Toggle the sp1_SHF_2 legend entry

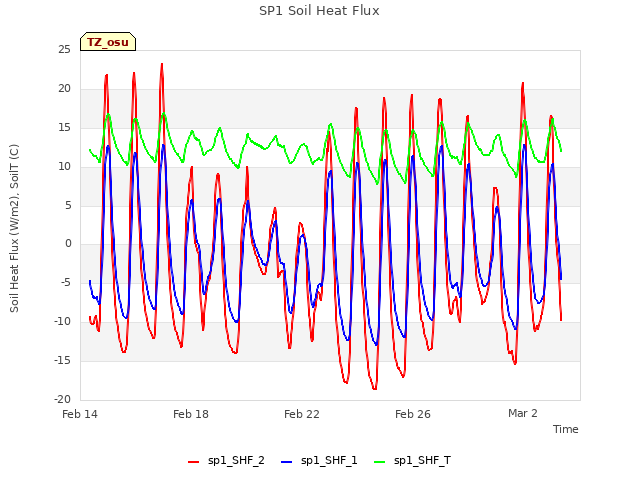(226, 461)
